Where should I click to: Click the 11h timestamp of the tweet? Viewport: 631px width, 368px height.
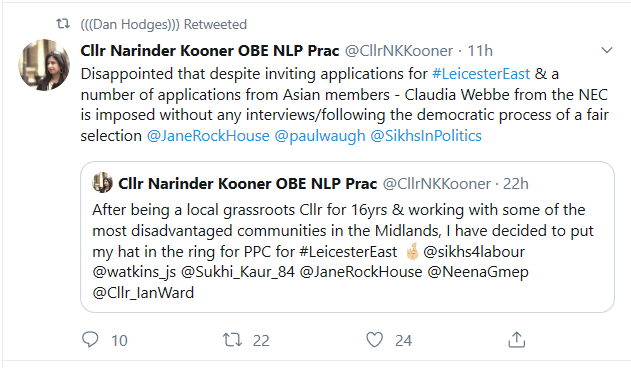[480, 51]
